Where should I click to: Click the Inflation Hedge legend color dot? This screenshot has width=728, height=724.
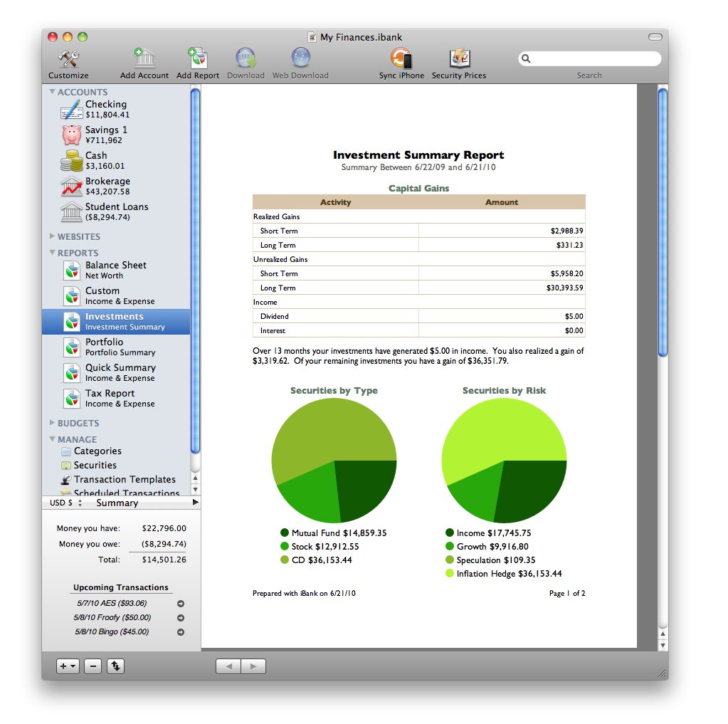450,573
